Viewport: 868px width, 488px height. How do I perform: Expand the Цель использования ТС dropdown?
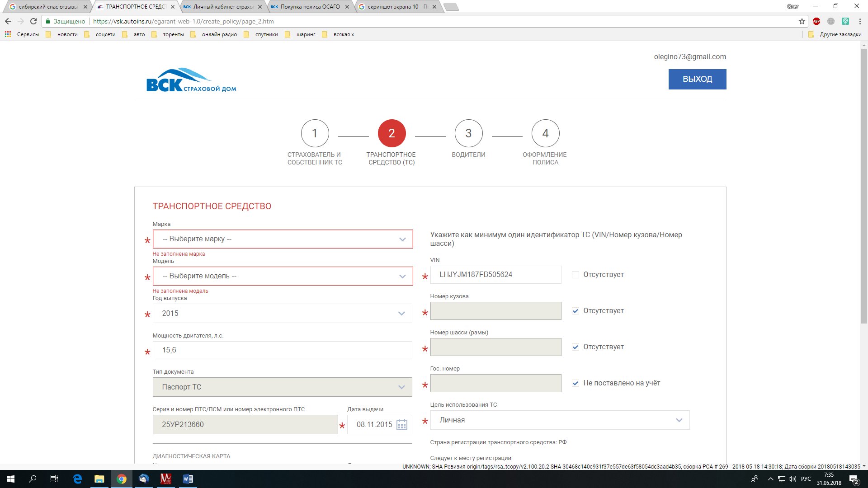tap(560, 420)
